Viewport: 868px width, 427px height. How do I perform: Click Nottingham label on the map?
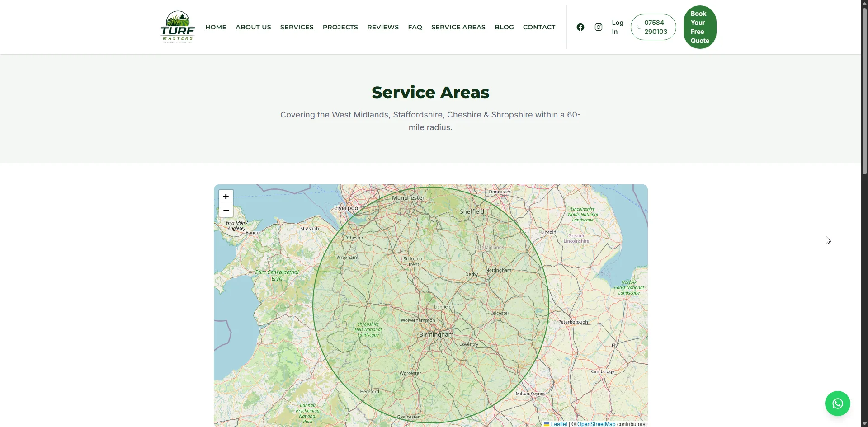coord(498,270)
